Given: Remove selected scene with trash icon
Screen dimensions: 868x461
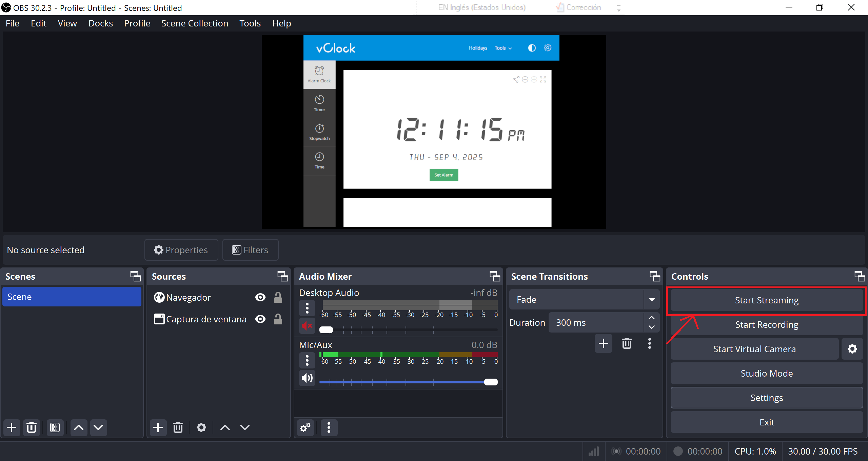Looking at the screenshot, I should (32, 427).
